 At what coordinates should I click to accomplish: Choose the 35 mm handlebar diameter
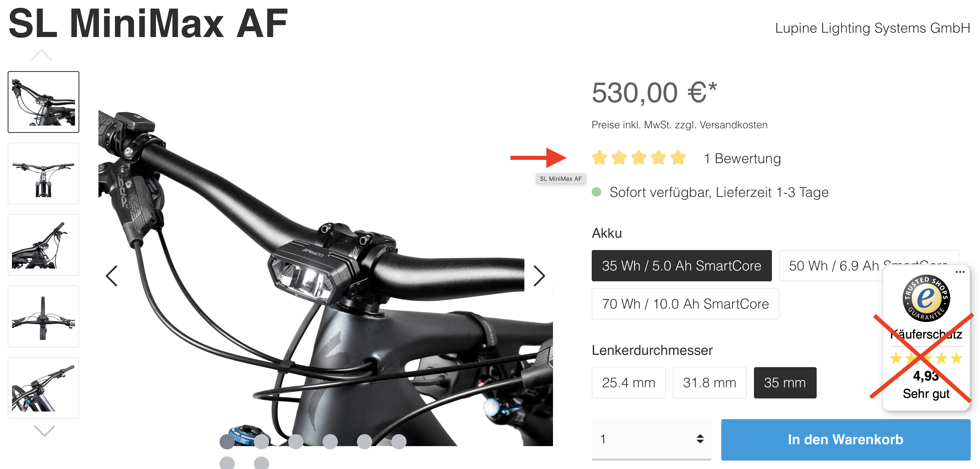coord(785,383)
